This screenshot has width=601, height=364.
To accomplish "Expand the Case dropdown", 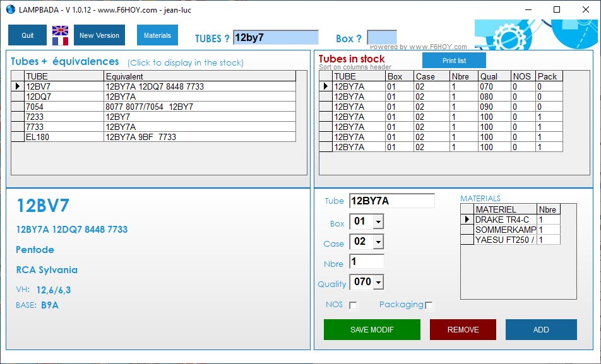I will 378,242.
